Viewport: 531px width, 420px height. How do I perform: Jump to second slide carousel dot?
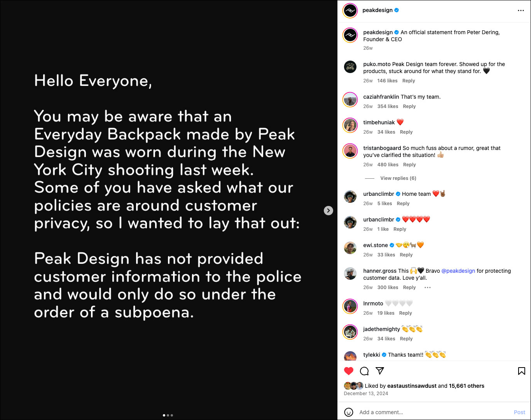(x=168, y=415)
